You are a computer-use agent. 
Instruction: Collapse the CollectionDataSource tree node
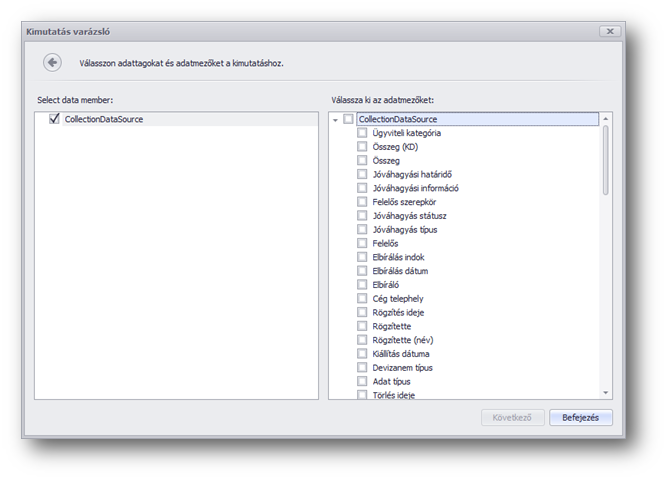coord(335,119)
